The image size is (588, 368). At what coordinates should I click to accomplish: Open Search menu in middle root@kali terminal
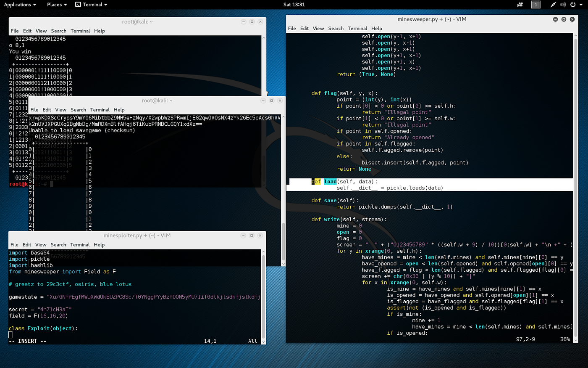coord(78,110)
